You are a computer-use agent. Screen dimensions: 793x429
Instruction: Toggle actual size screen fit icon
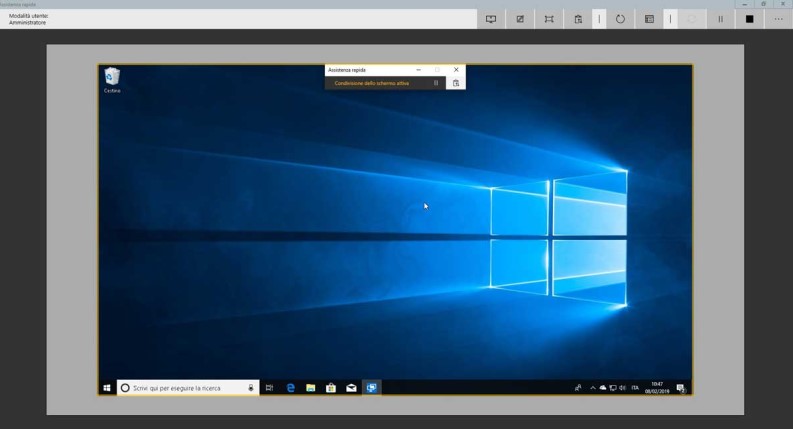pos(549,19)
